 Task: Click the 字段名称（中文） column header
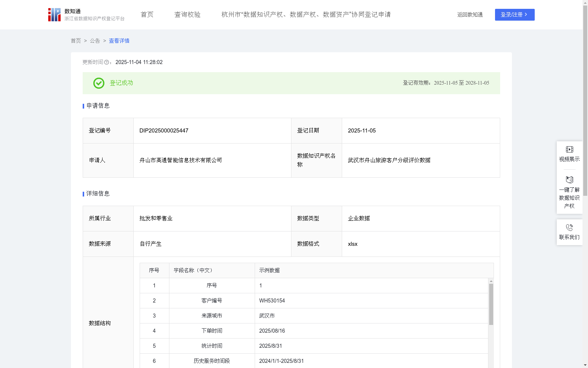[212, 270]
